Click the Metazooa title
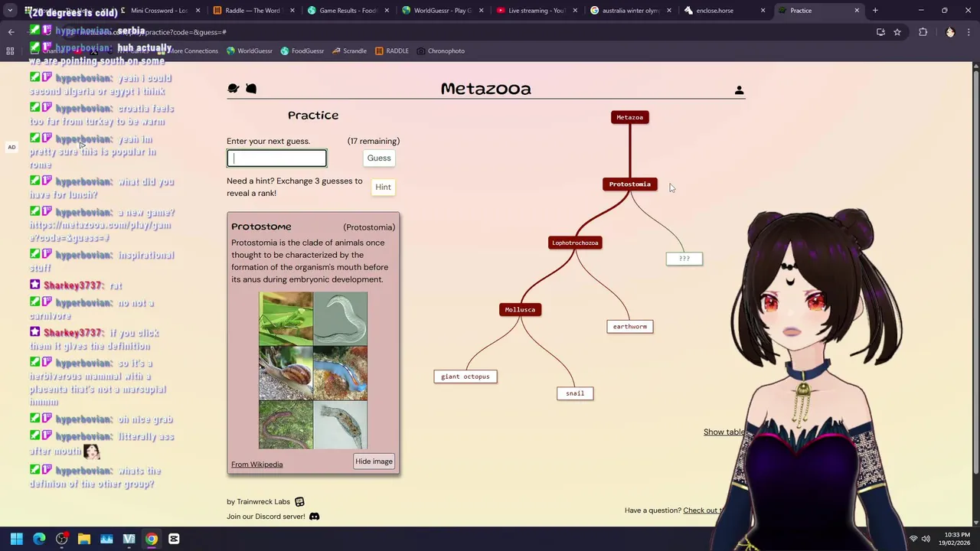This screenshot has height=551, width=980. (485, 90)
